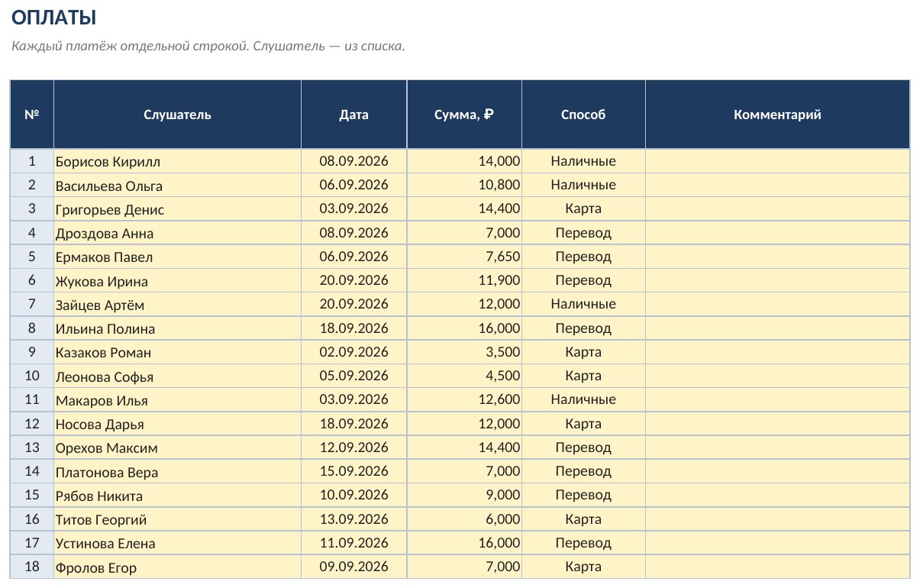
Task: Select the date 11.09.2026
Action: pos(353,543)
